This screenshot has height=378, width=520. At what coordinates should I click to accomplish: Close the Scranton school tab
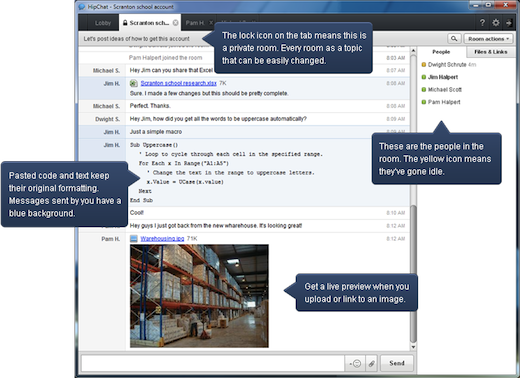(175, 23)
